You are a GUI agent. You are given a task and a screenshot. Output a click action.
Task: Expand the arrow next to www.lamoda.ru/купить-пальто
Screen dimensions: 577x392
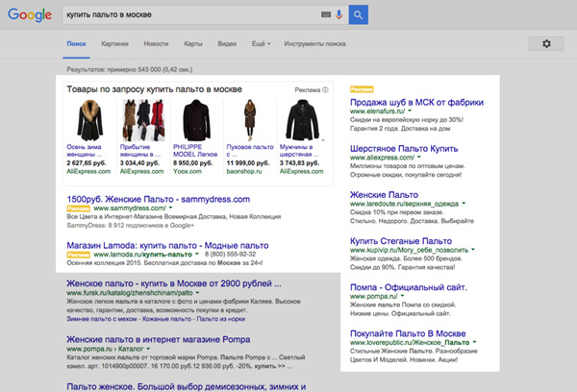(x=197, y=254)
